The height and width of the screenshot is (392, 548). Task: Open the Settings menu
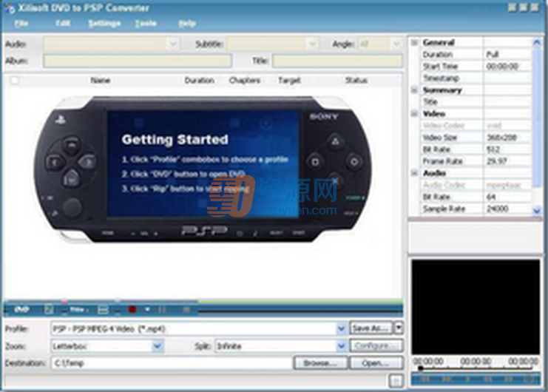tap(104, 24)
